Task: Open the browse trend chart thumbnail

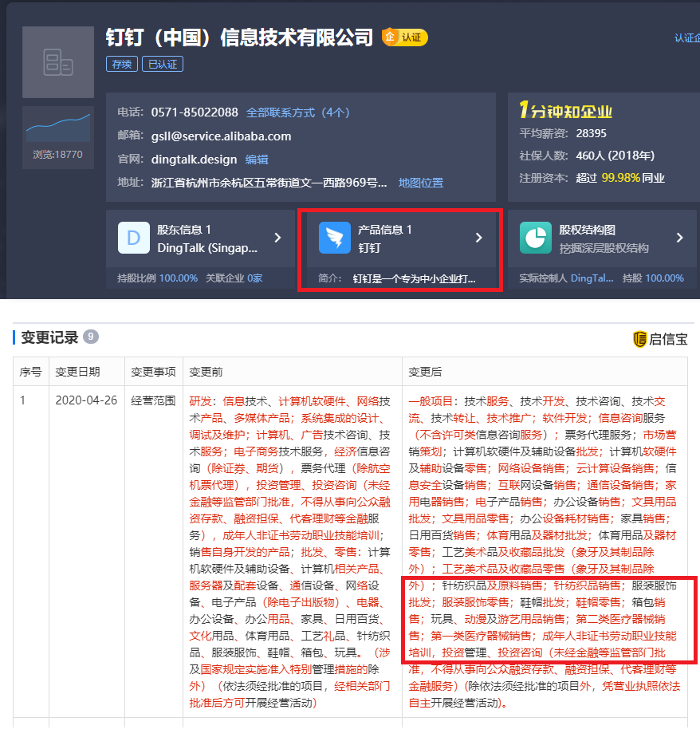Action: click(58, 128)
